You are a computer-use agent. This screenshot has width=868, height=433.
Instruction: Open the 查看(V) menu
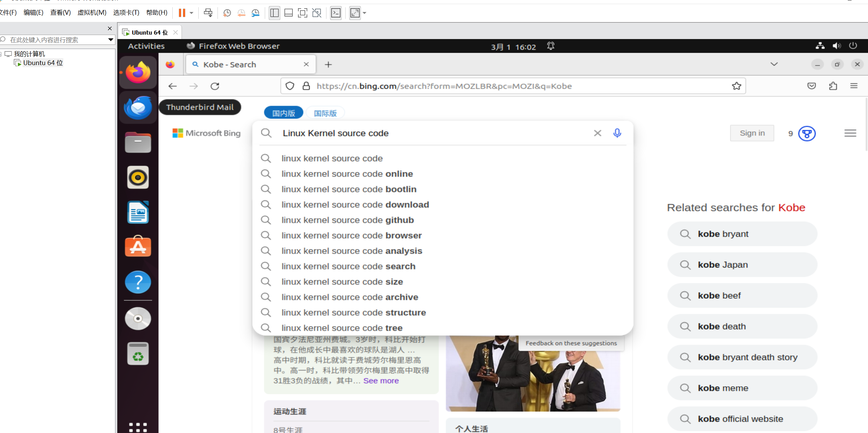[61, 13]
